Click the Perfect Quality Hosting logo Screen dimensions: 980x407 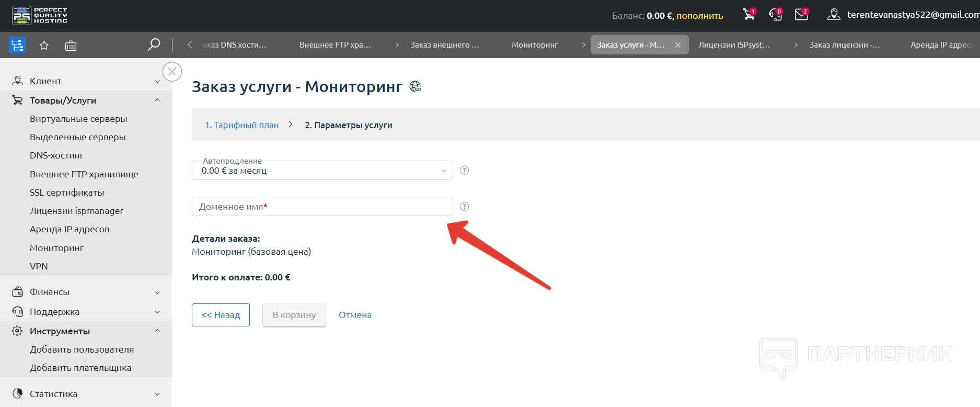pyautogui.click(x=40, y=16)
